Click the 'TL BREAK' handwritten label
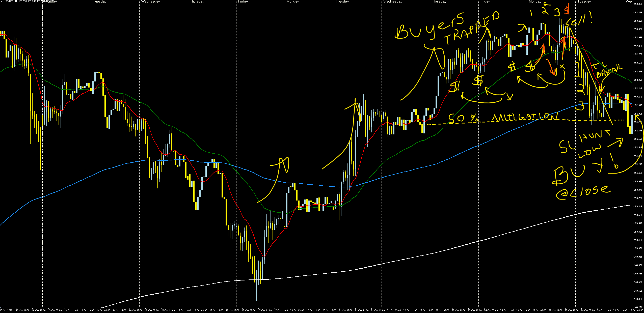The image size is (644, 313). point(608,70)
